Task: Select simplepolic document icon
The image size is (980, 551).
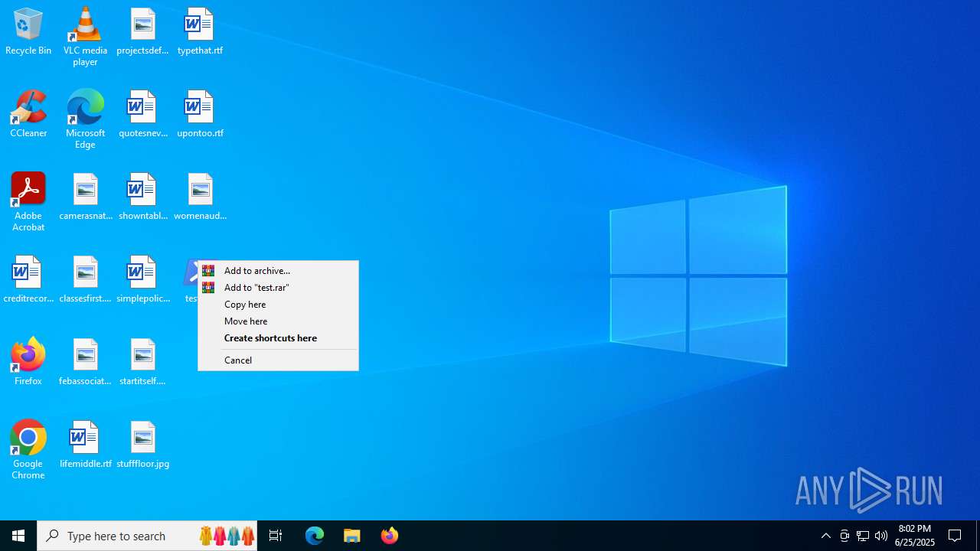Action: pyautogui.click(x=142, y=279)
